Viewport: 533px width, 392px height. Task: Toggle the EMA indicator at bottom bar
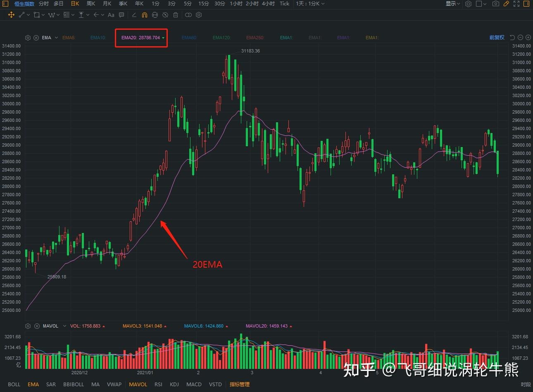point(33,384)
